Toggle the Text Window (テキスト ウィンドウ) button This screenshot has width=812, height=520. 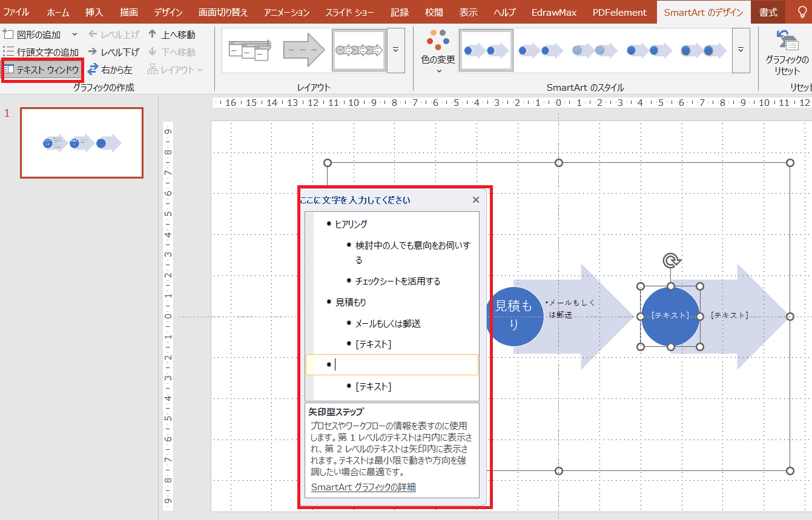[42, 70]
